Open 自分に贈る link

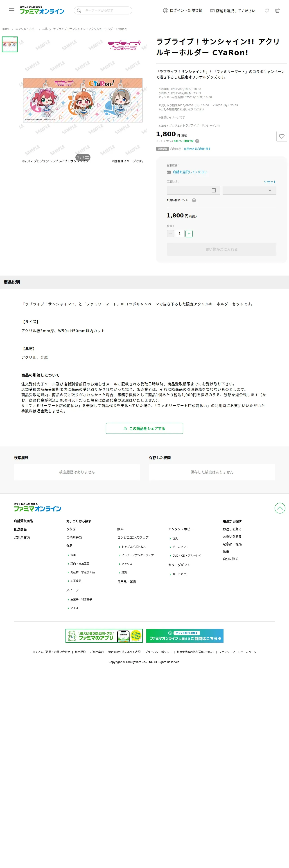point(230,559)
